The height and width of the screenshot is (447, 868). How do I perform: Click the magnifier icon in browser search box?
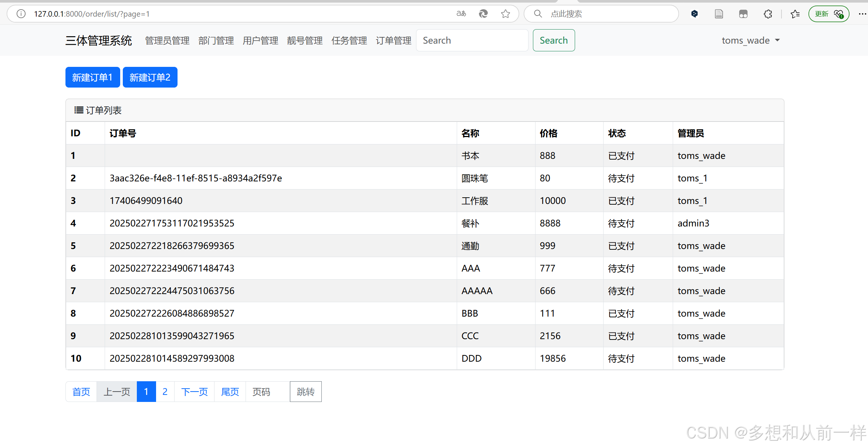[538, 14]
